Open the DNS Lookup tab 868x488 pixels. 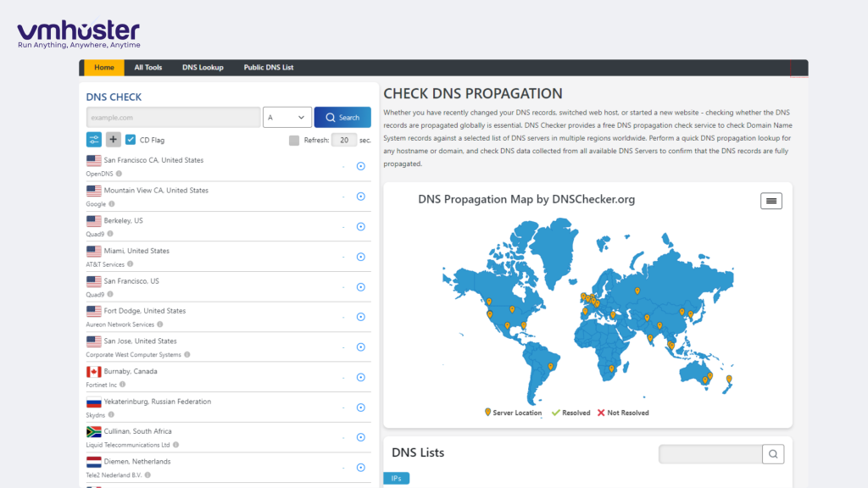click(203, 68)
